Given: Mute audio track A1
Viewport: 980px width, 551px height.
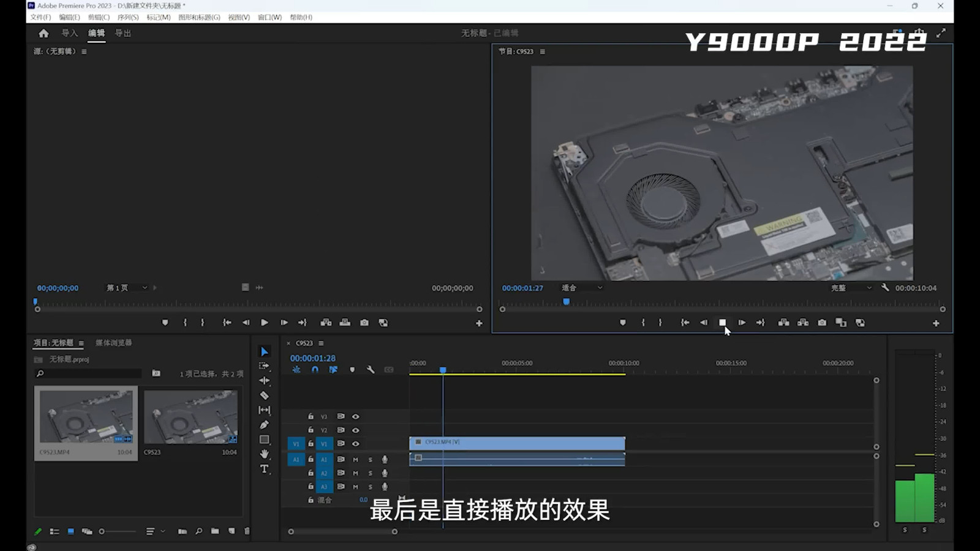Looking at the screenshot, I should pos(356,459).
